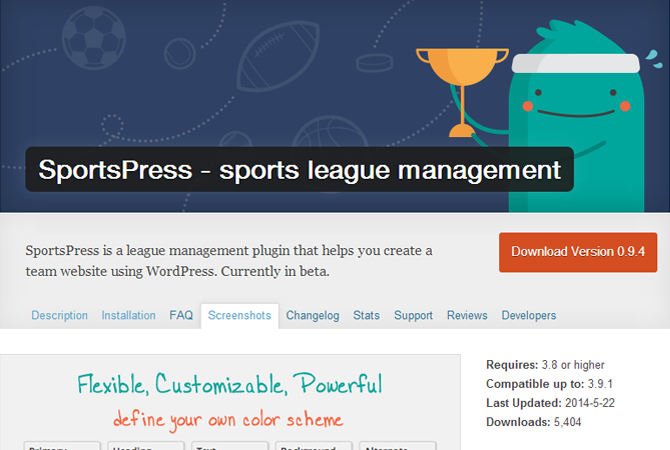Click the Compatible up to 3.9.1 text
This screenshot has height=450, width=670.
click(x=550, y=384)
